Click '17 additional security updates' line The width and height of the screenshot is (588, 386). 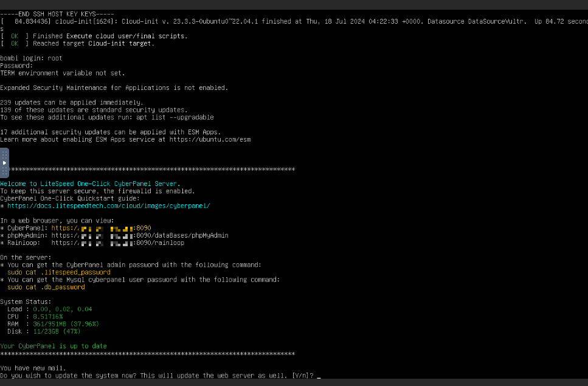(110, 132)
